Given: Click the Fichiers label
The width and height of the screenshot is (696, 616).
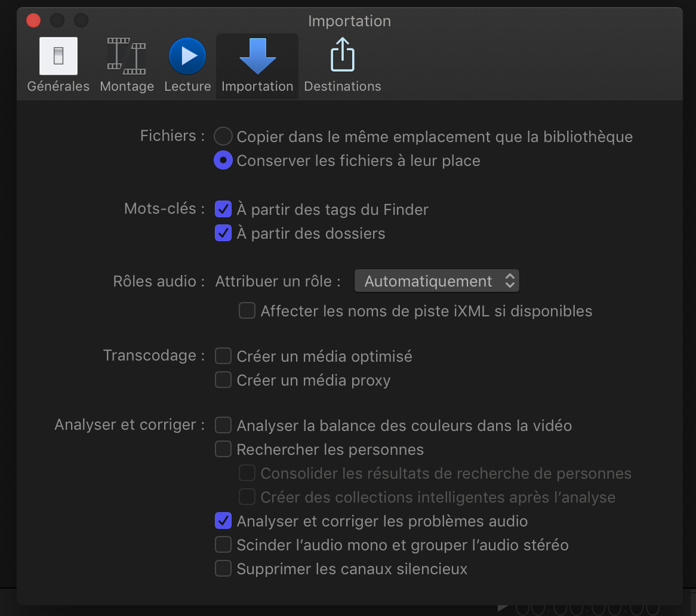Looking at the screenshot, I should [173, 136].
